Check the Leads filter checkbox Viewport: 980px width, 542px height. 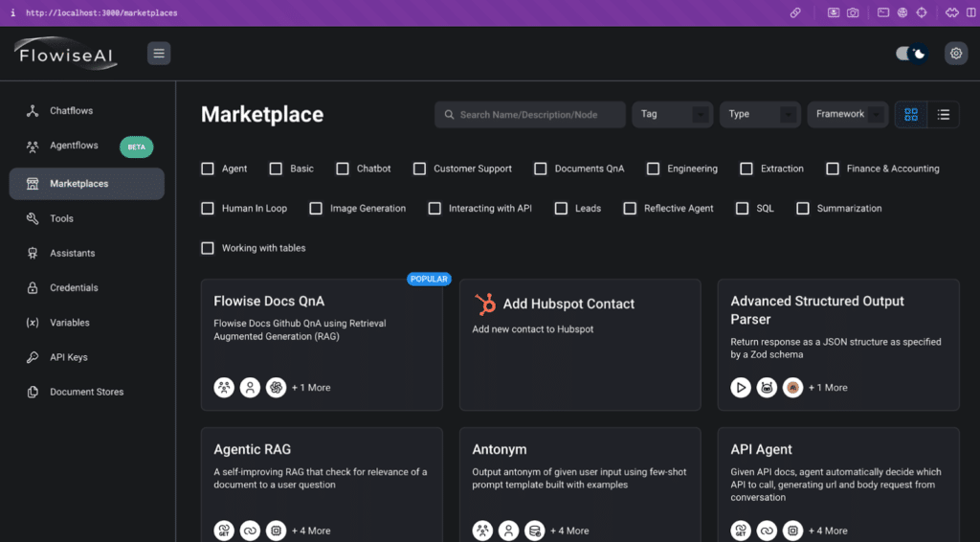[561, 208]
